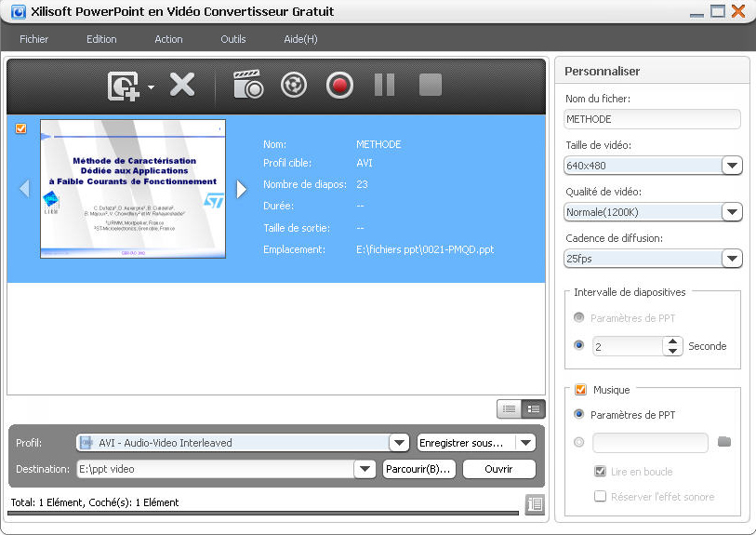Show next slide with right arrow

pyautogui.click(x=242, y=189)
